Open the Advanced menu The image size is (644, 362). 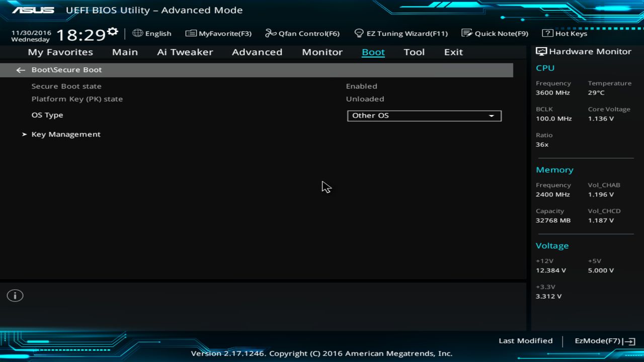[x=257, y=52]
